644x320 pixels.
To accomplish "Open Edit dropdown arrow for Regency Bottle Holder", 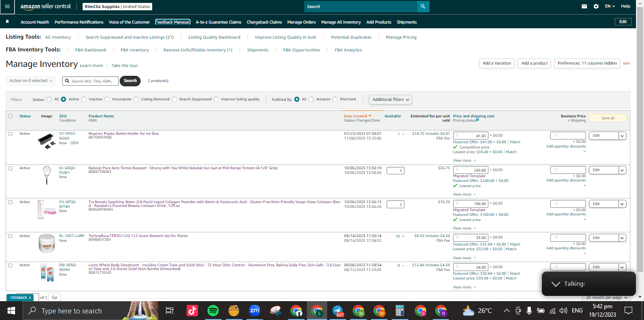I will (622, 136).
